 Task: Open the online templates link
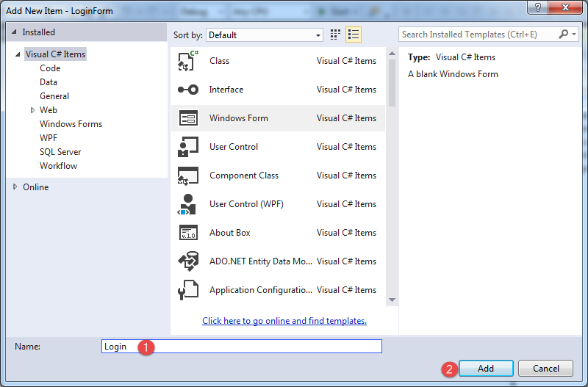pos(284,321)
